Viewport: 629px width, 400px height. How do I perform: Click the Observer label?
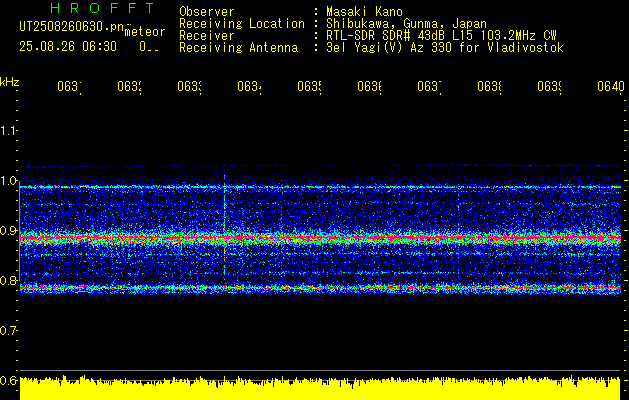[x=207, y=12]
